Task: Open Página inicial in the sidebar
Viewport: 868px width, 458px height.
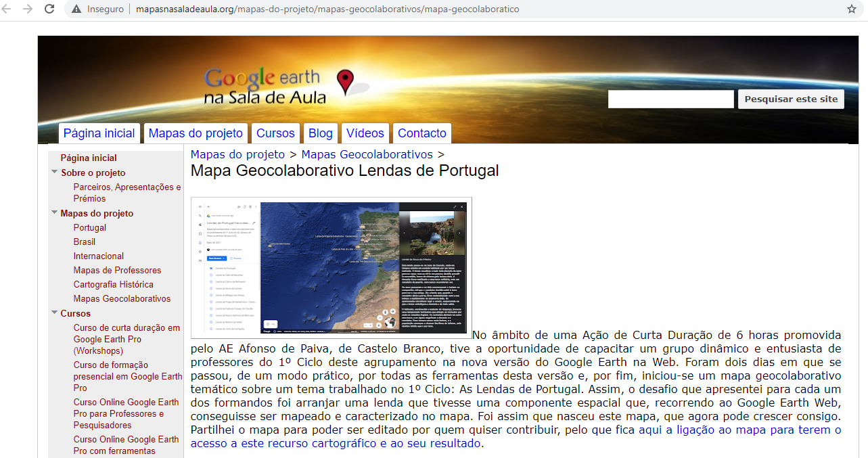Action: point(89,158)
